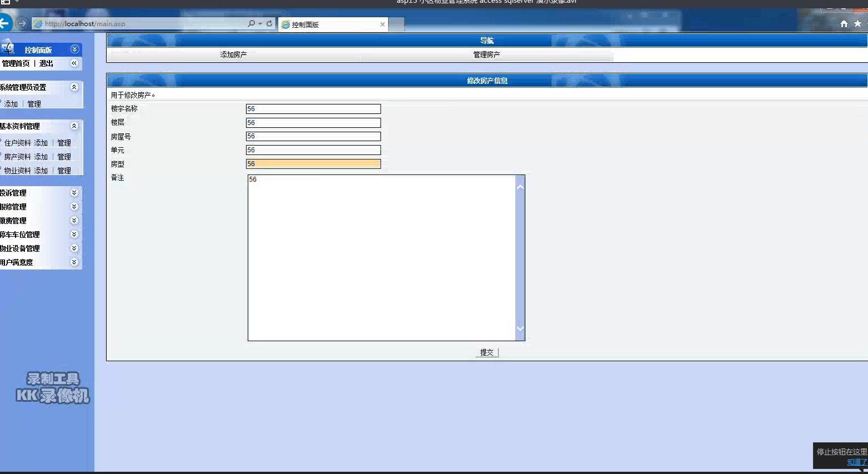
Task: Click inside the 备注 text area
Action: [x=382, y=258]
